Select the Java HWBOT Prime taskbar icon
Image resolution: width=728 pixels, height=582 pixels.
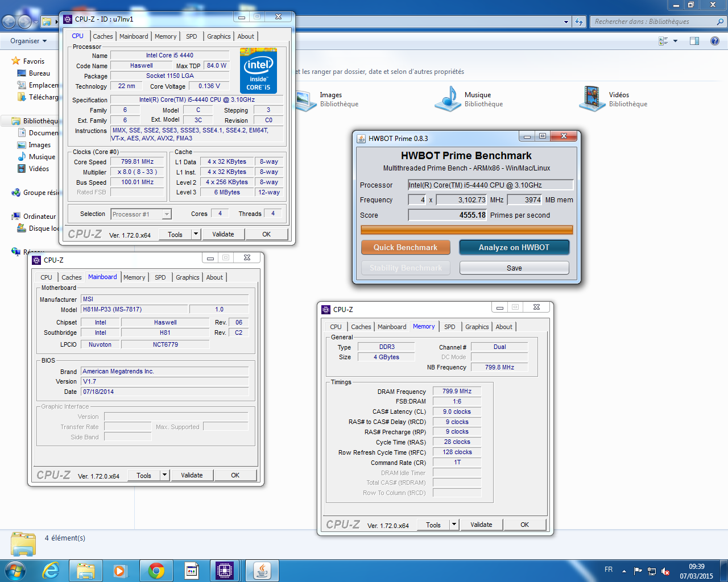pos(262,570)
